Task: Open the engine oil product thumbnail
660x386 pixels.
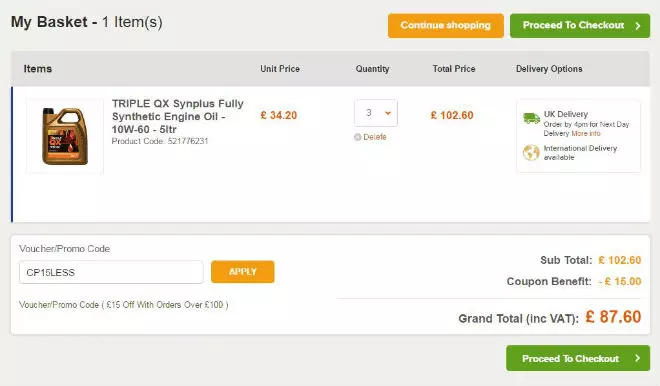Action: (x=65, y=136)
